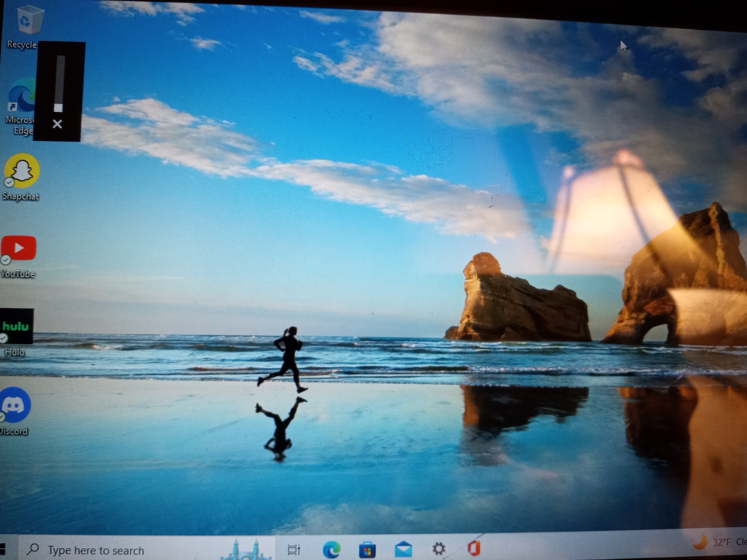Open the Discord desktop shortcut
The width and height of the screenshot is (747, 560).
tap(15, 405)
